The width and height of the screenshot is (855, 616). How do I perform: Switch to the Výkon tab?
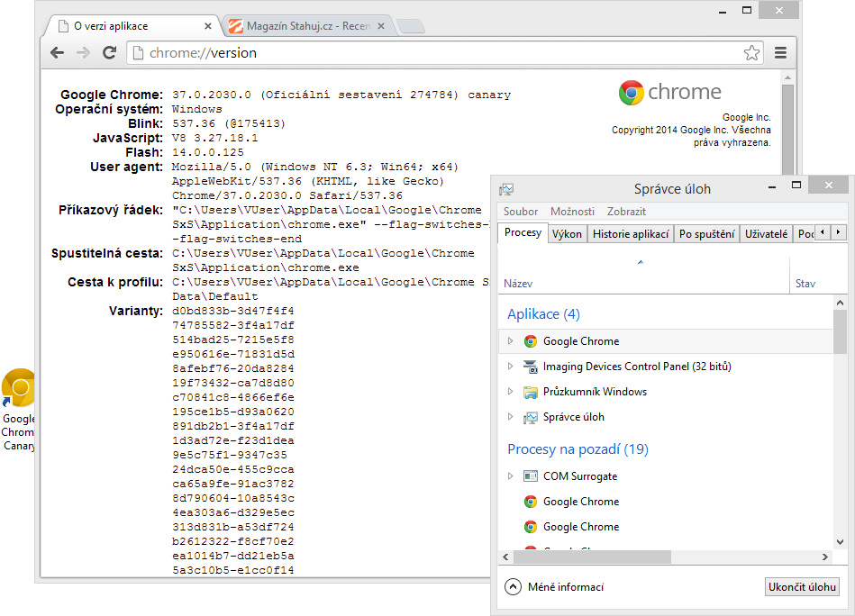point(567,234)
